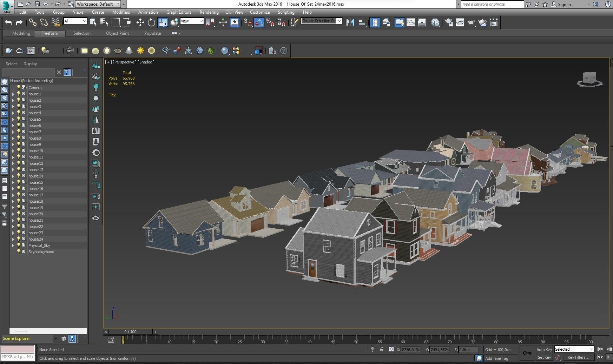Toggle the Scene Explorer button in toolbar

click(375, 22)
